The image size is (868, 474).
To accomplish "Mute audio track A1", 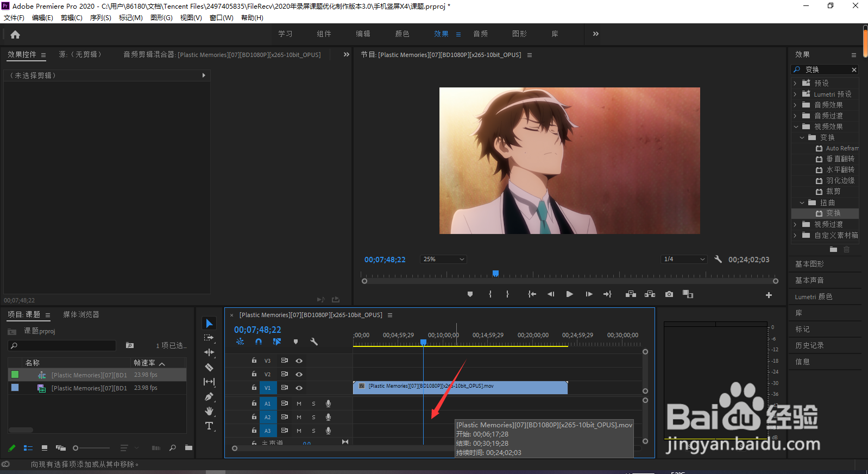I will pyautogui.click(x=299, y=403).
